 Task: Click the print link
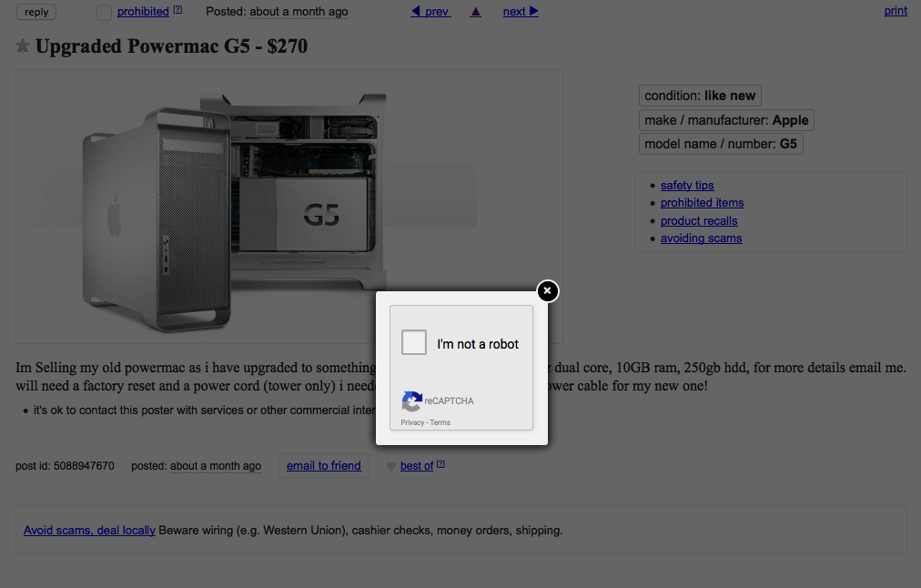pyautogui.click(x=896, y=11)
